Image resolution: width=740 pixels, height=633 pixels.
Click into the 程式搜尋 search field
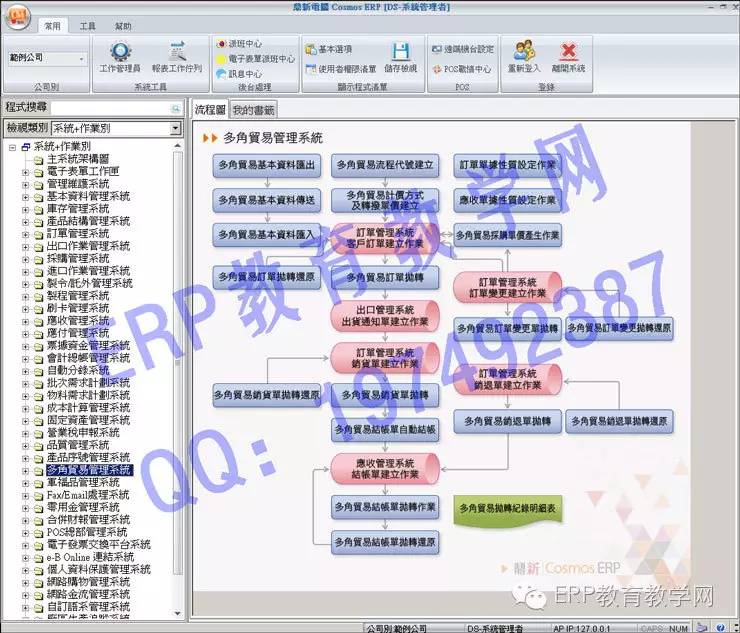coord(115,107)
